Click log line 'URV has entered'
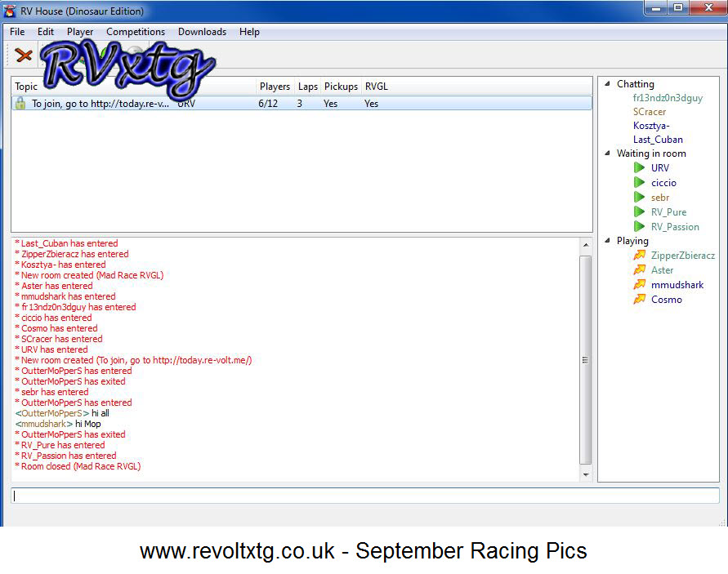The image size is (728, 574). click(x=51, y=349)
